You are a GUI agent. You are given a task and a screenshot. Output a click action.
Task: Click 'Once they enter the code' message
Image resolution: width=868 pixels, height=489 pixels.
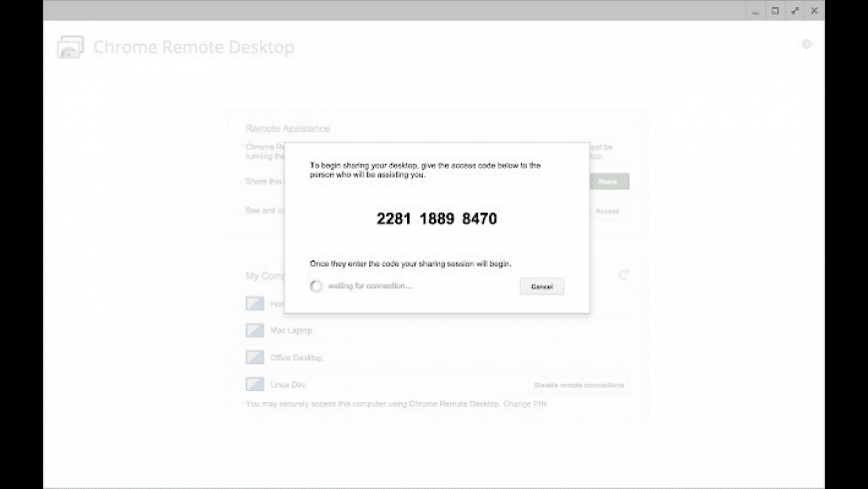tap(410, 263)
